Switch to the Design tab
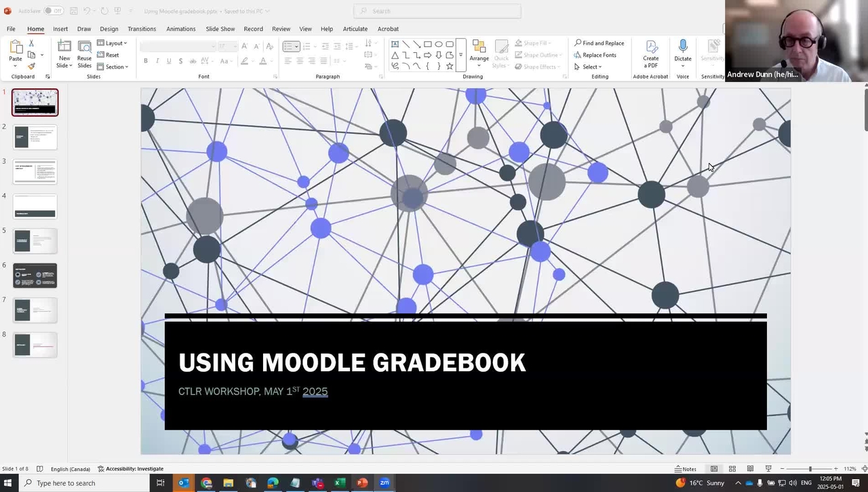This screenshot has width=868, height=492. click(x=109, y=29)
